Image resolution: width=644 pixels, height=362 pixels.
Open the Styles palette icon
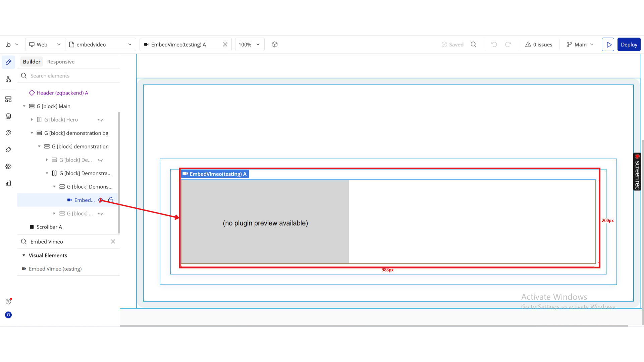click(8, 133)
